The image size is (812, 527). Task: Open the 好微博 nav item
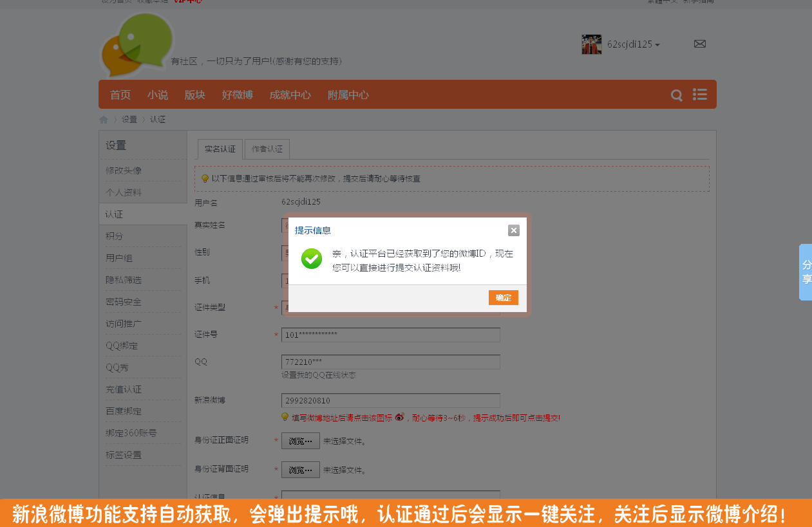click(x=238, y=95)
